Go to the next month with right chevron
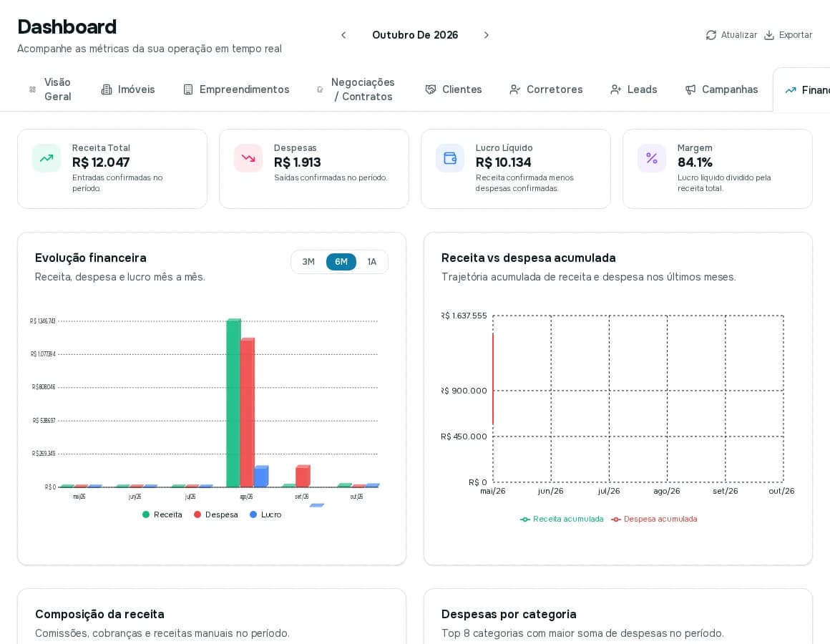The width and height of the screenshot is (830, 644). pos(486,35)
